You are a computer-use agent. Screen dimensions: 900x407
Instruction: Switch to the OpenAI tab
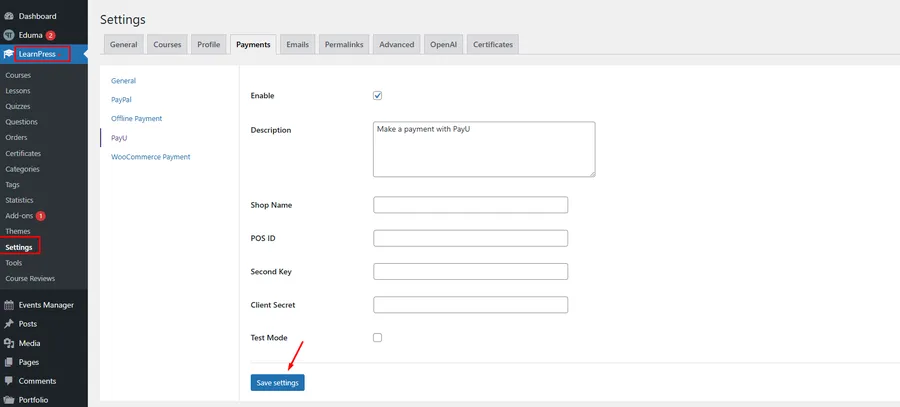click(x=444, y=45)
